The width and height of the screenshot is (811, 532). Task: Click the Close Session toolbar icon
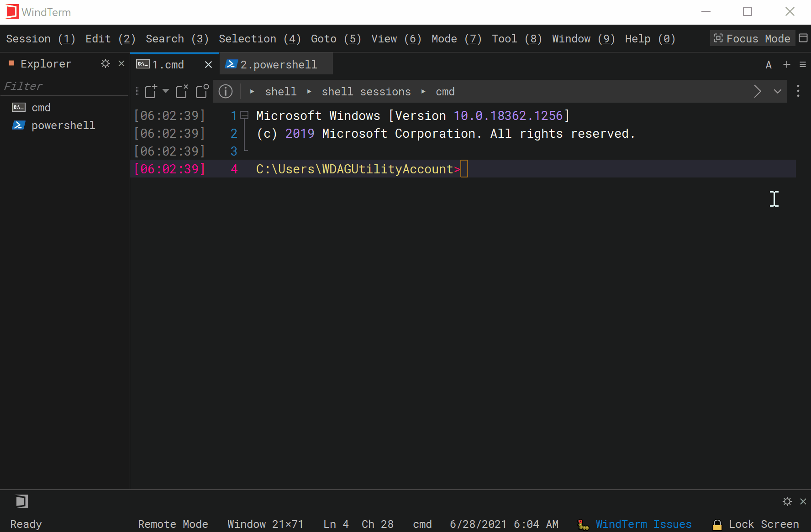[x=182, y=91]
